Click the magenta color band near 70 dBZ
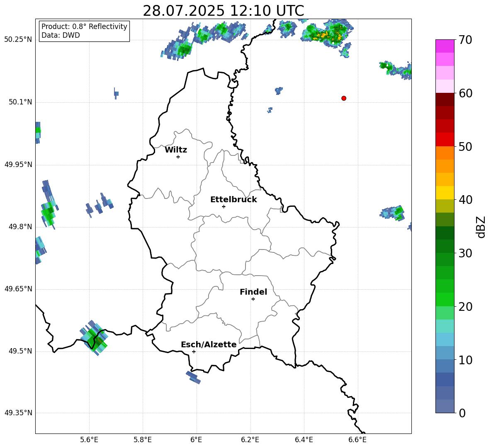 click(x=445, y=46)
